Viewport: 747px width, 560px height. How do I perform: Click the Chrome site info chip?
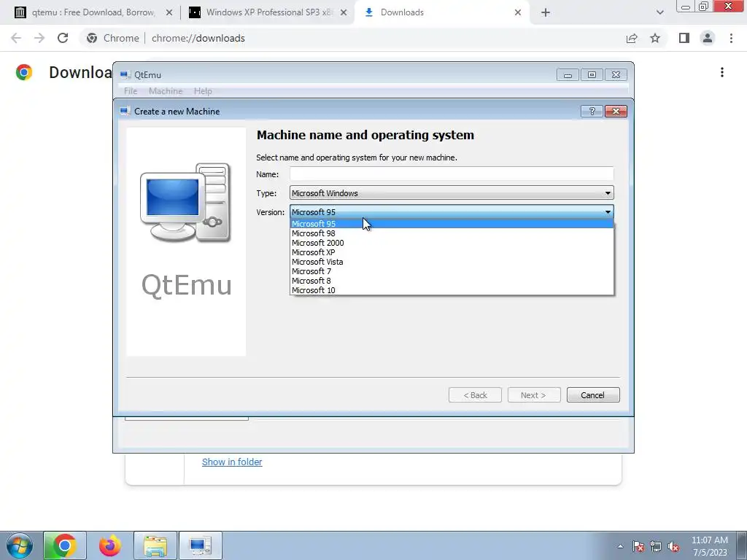[x=113, y=38]
